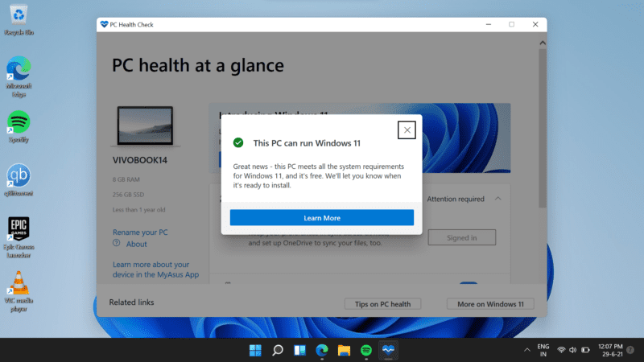Click PC Health Check vertical scrollbar thumb
Viewport: 644px width, 362px height.
point(543,128)
